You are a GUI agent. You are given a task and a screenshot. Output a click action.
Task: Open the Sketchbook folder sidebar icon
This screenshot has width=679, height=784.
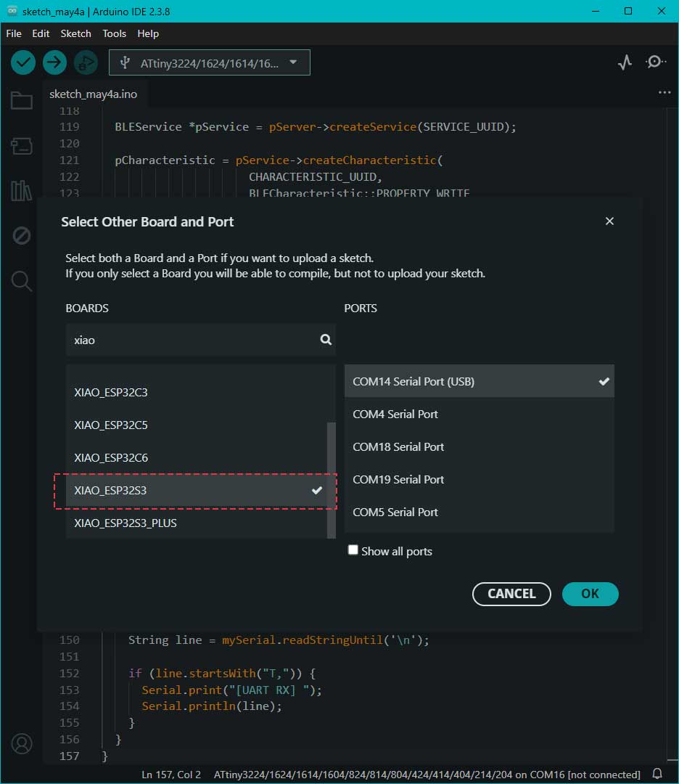(x=22, y=100)
